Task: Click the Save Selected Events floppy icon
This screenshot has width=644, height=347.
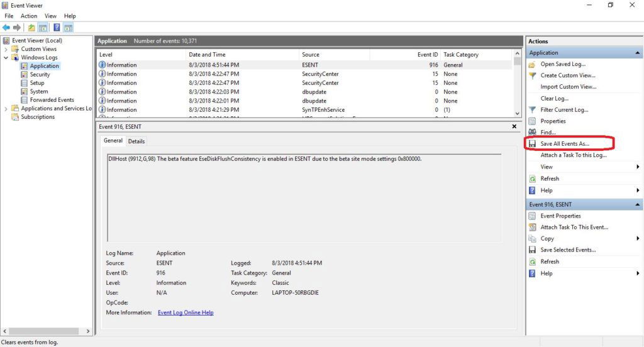Action: tap(532, 250)
